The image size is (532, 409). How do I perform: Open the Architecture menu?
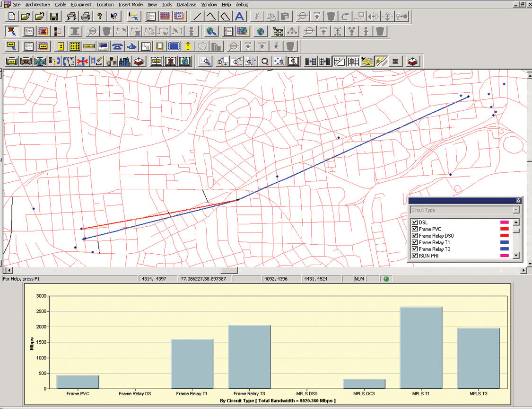(37, 5)
